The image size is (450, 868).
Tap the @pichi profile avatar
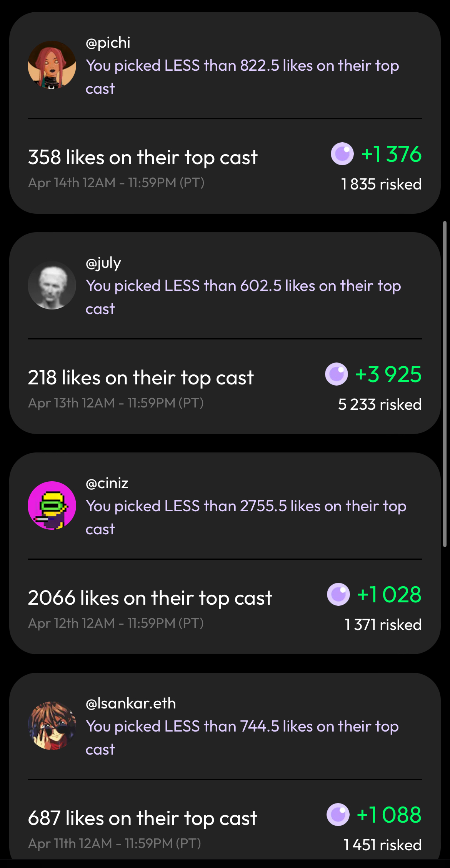point(52,65)
